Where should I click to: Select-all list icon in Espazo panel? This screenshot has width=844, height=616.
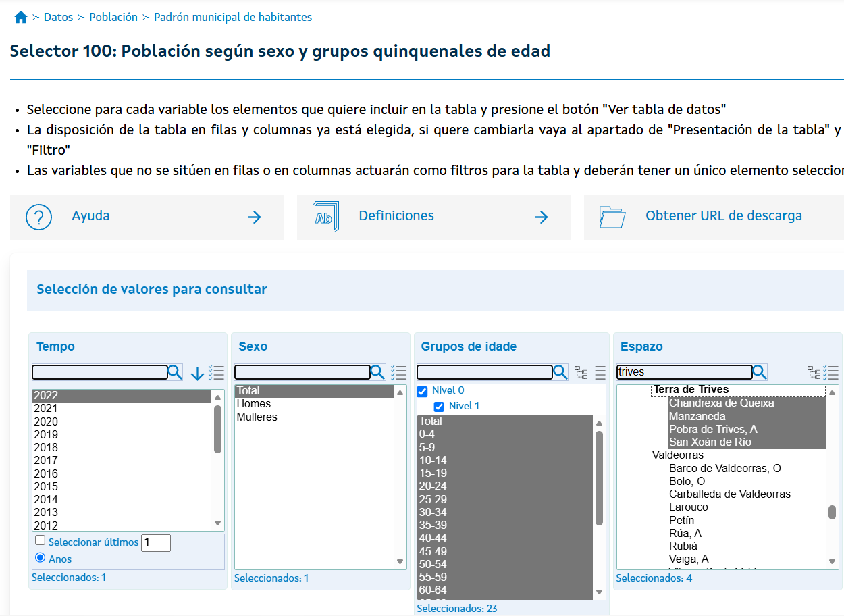pos(830,373)
